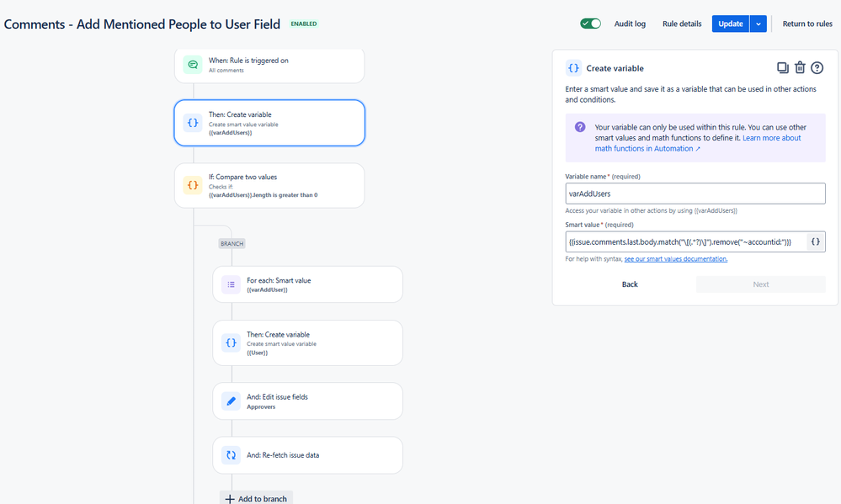Open Rule details
Image resolution: width=841 pixels, height=504 pixels.
point(682,24)
